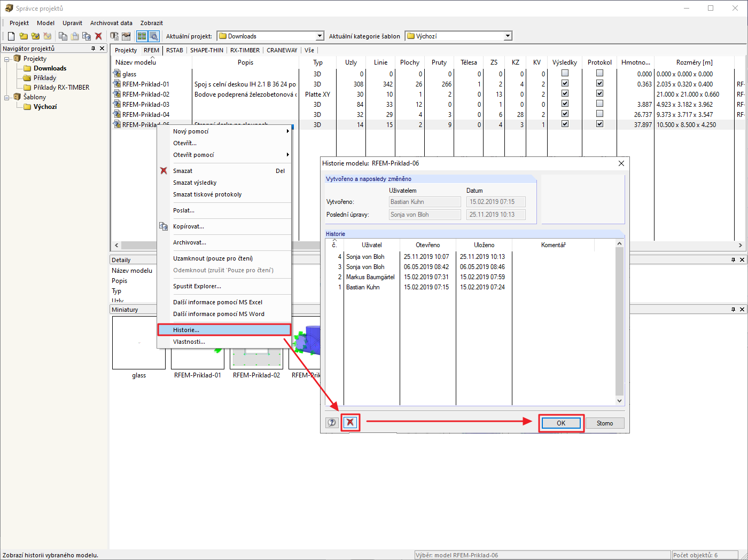Click Storno in the Historie dialog
Screen dimensions: 748x560
[x=605, y=423]
